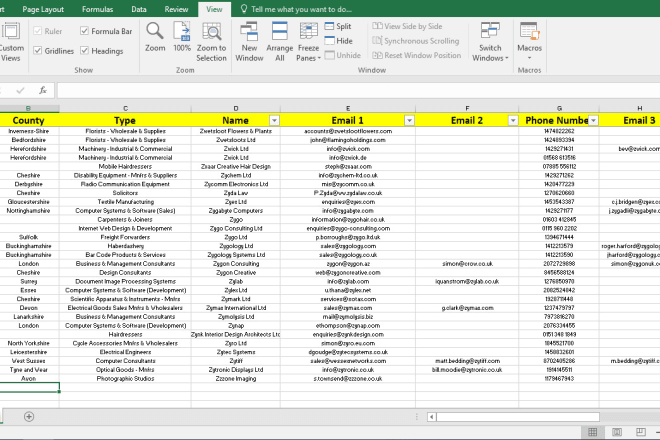
Task: Select the Type header cell
Action: point(125,120)
